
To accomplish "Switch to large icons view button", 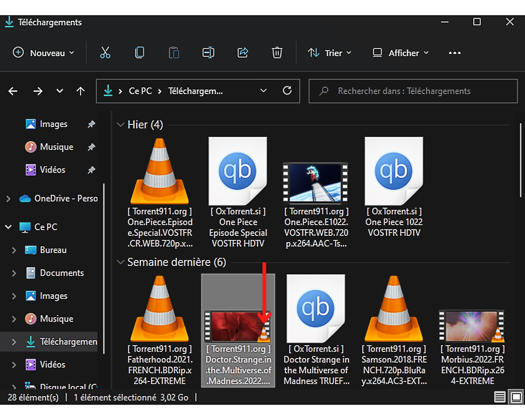I will 516,397.
